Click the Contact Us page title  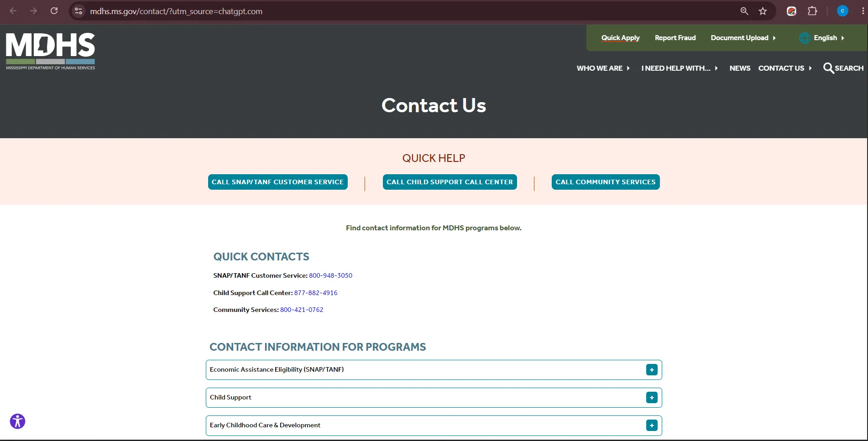[x=434, y=105]
